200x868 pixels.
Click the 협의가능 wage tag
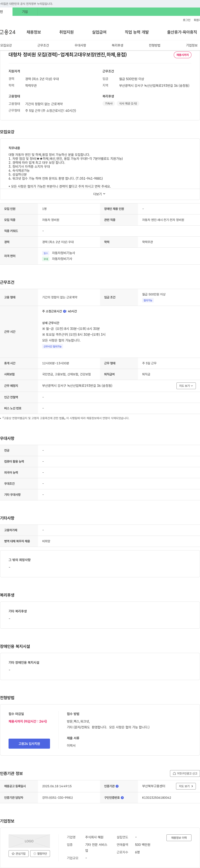(148, 300)
